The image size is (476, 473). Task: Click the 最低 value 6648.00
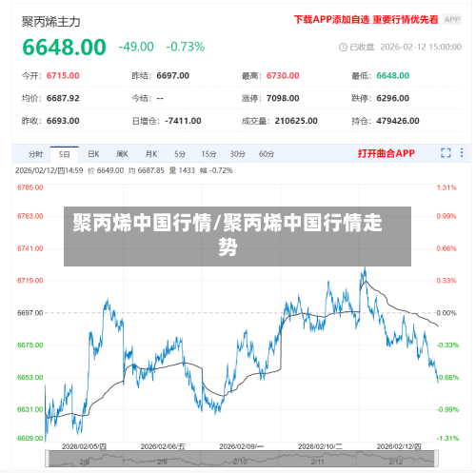click(x=393, y=76)
